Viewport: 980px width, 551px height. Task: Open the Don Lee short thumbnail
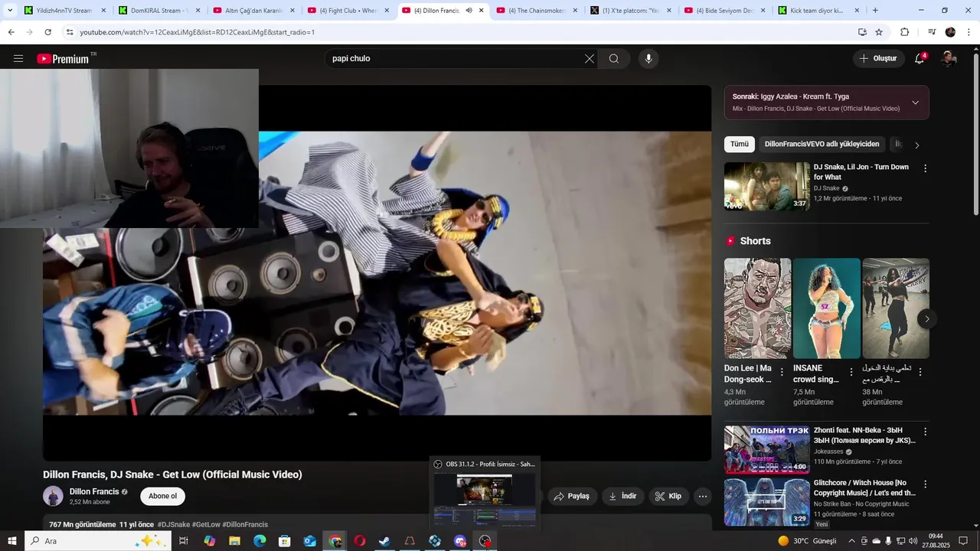[758, 308]
